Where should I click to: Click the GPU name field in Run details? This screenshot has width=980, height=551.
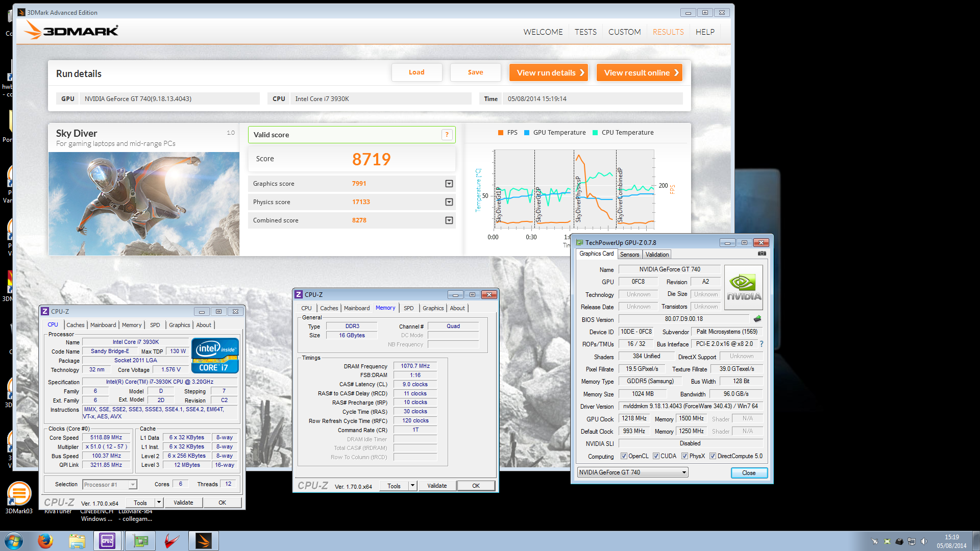pyautogui.click(x=169, y=99)
